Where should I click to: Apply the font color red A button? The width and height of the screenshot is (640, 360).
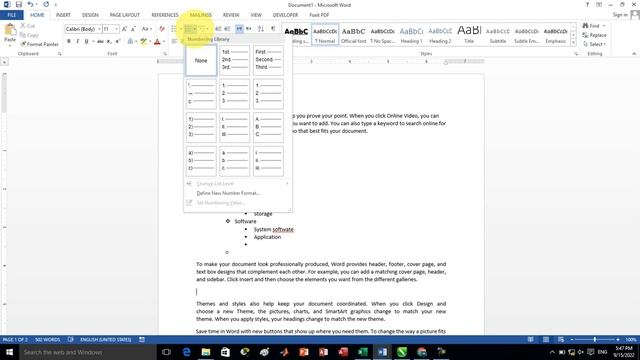click(157, 41)
